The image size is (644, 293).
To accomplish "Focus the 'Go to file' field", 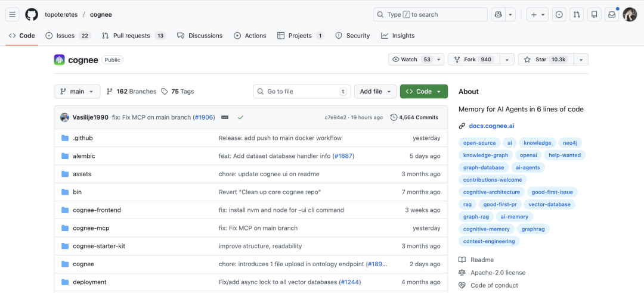I will pos(301,92).
